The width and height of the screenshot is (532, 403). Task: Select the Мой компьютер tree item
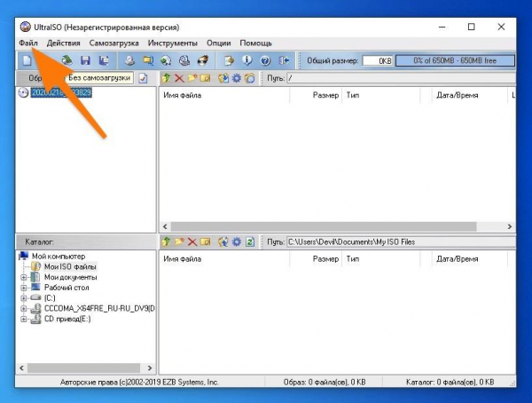pyautogui.click(x=59, y=257)
